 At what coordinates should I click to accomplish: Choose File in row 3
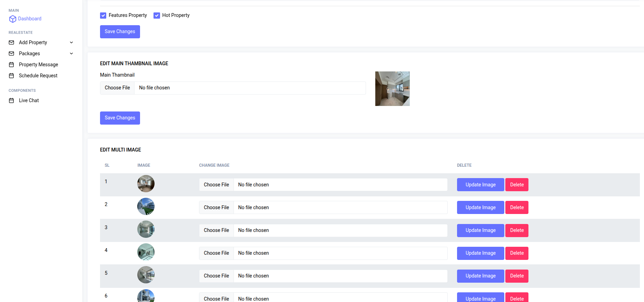pyautogui.click(x=216, y=230)
